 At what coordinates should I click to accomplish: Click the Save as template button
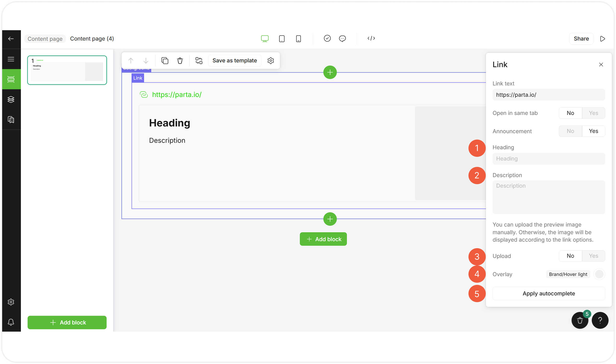235,61
